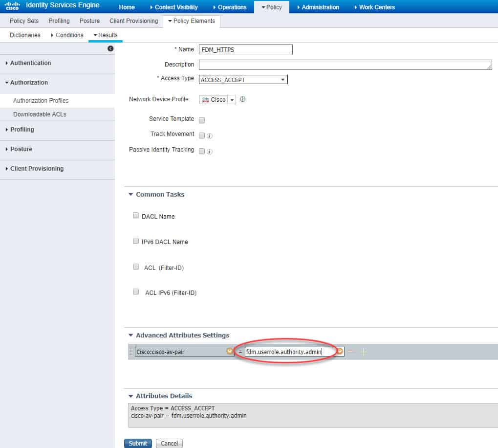The height and width of the screenshot is (448, 498).
Task: Open the Conditions submenu
Action: [x=67, y=35]
